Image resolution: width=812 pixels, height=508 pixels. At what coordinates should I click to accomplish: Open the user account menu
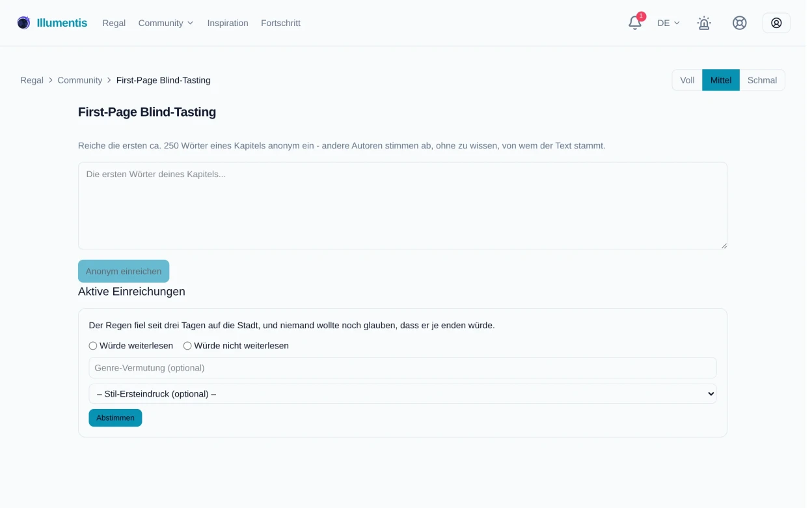pyautogui.click(x=776, y=23)
